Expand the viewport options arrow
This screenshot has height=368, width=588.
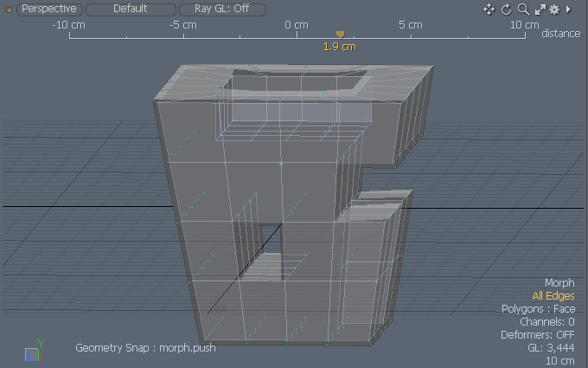568,9
